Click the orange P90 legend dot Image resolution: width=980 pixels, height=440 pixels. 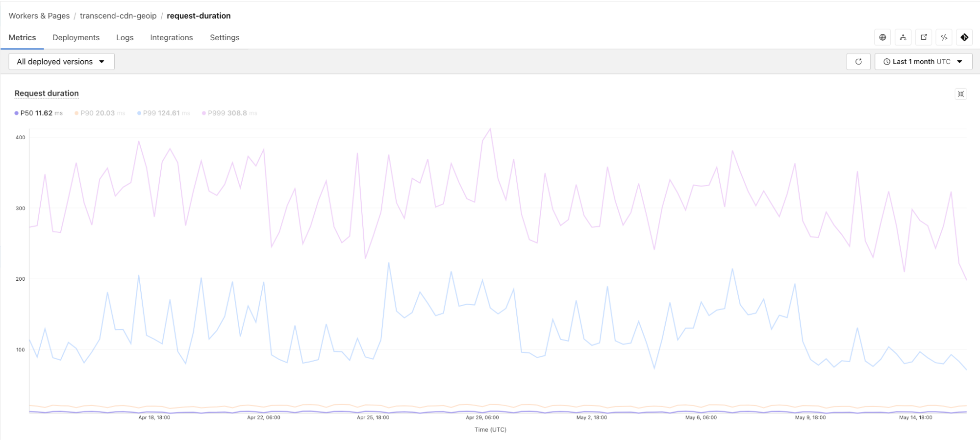pos(76,113)
